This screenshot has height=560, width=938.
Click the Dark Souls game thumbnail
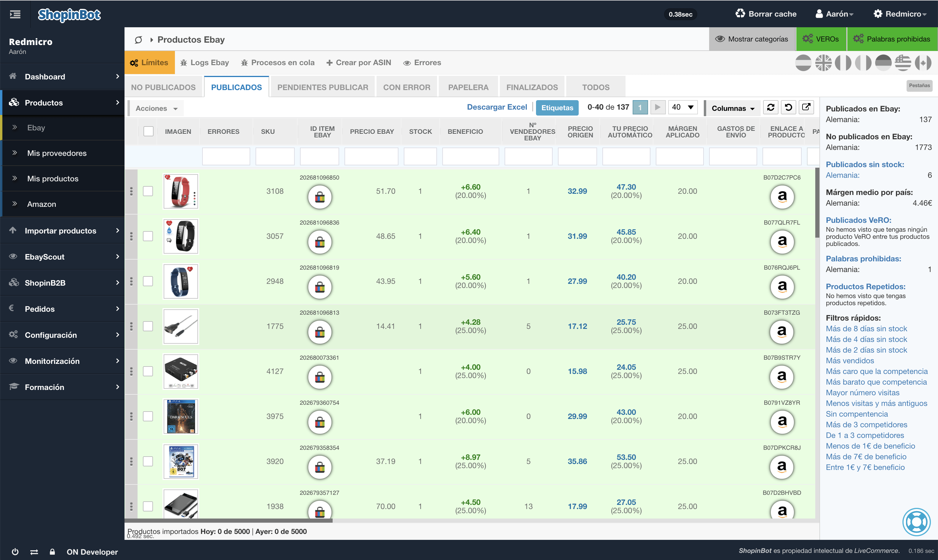pos(181,416)
